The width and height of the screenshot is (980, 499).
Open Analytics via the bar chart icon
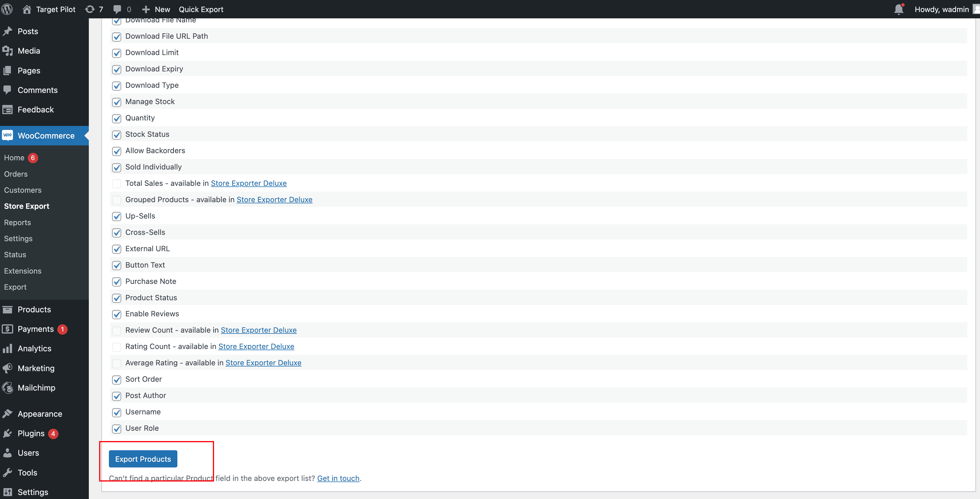pyautogui.click(x=8, y=348)
